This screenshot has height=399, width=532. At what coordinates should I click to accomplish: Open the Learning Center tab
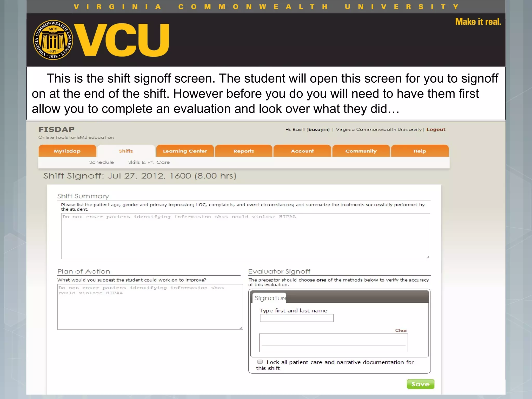pos(185,151)
